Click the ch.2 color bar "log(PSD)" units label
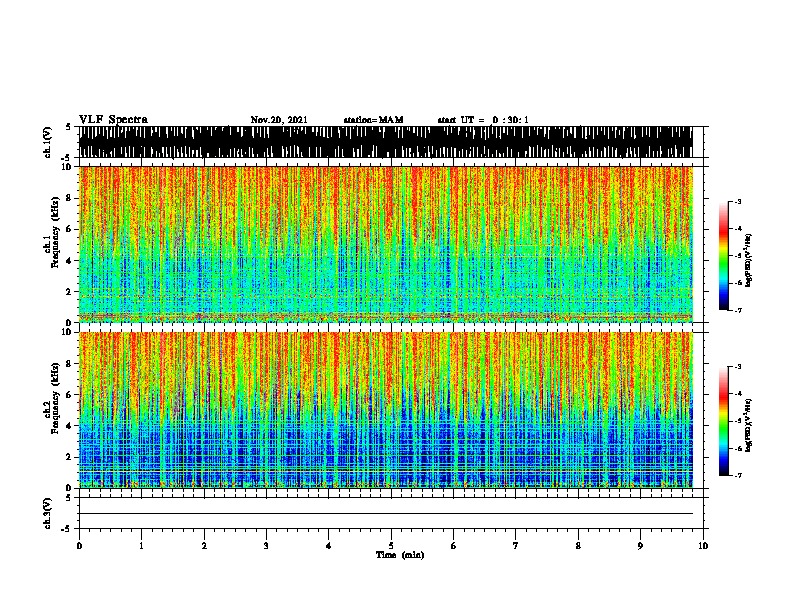 748,425
